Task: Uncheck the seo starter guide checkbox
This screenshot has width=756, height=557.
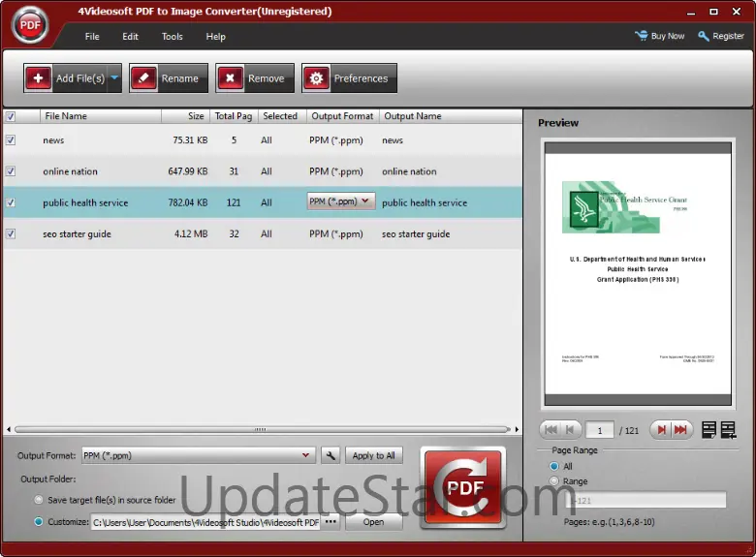Action: tap(10, 233)
